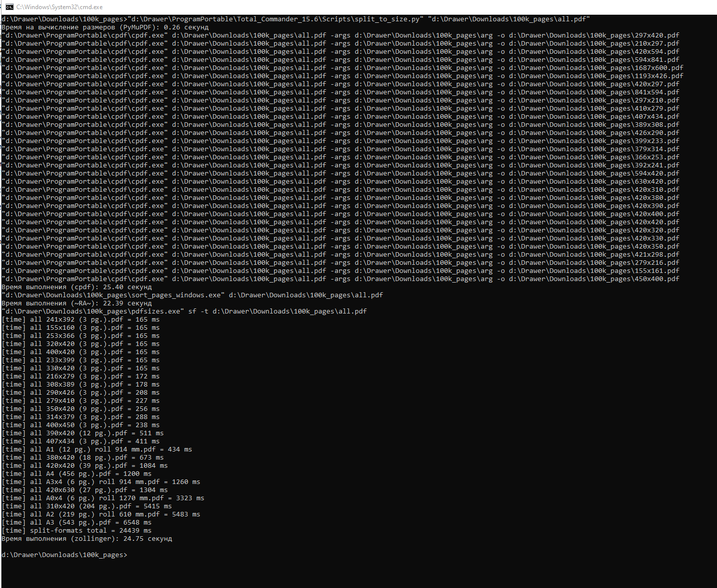The image size is (717, 588).
Task: Click output file name "392x241.pdf"
Action: tap(657, 165)
